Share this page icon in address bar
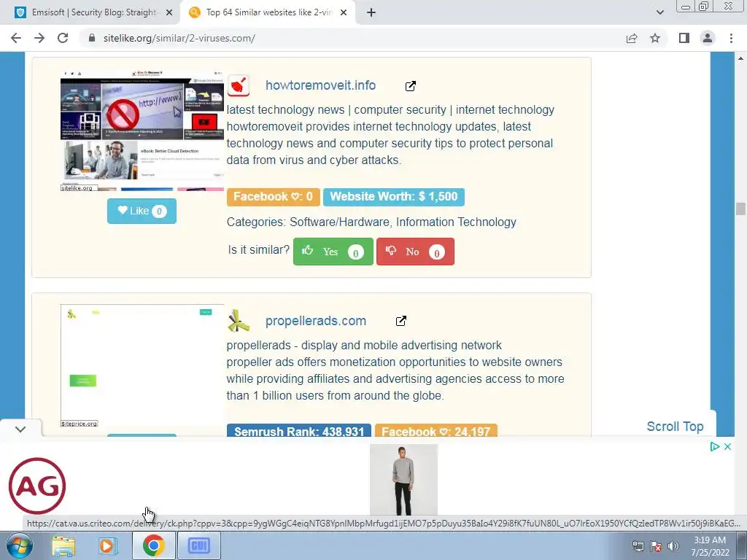 click(632, 38)
